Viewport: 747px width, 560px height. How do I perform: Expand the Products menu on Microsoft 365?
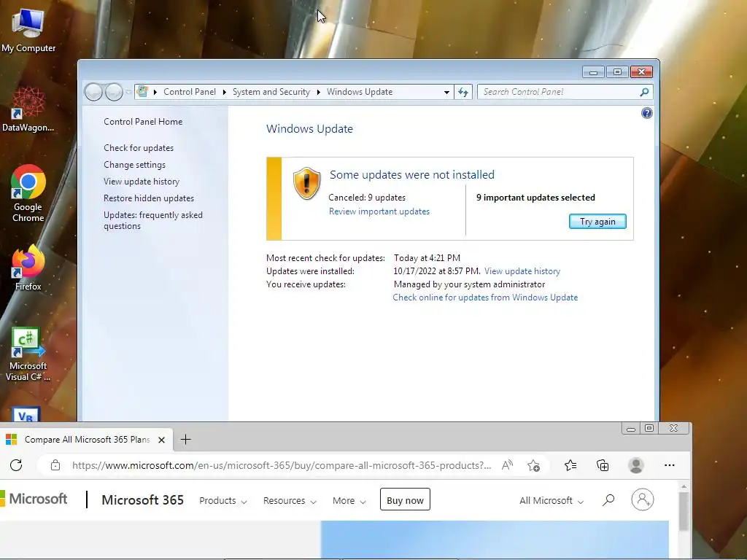(223, 500)
